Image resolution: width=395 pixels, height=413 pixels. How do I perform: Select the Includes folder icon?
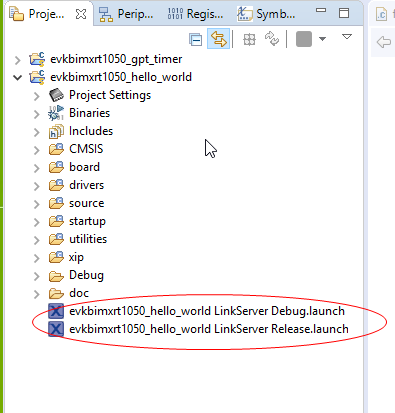coord(56,131)
